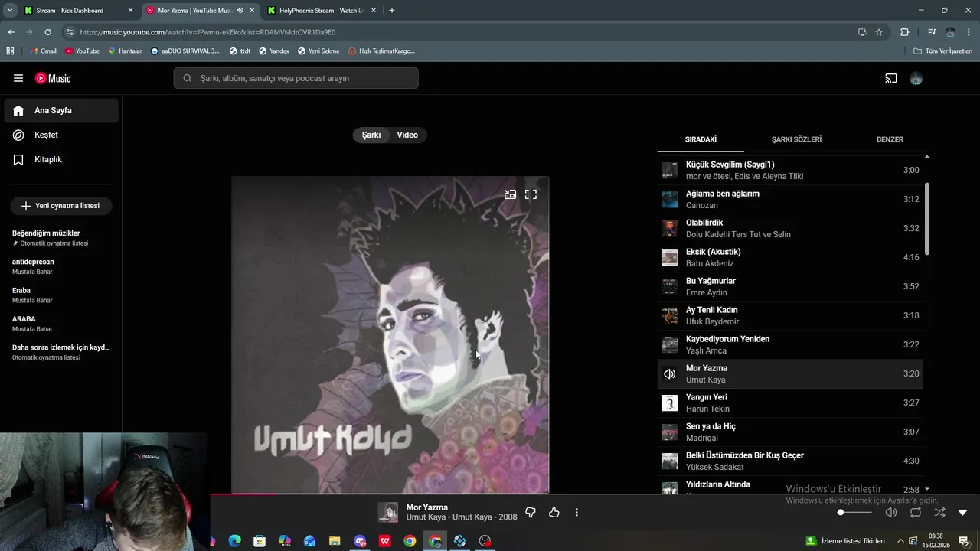Image resolution: width=980 pixels, height=551 pixels.
Task: Play Ağlama ben ağlarım from the queue
Action: tap(790, 199)
